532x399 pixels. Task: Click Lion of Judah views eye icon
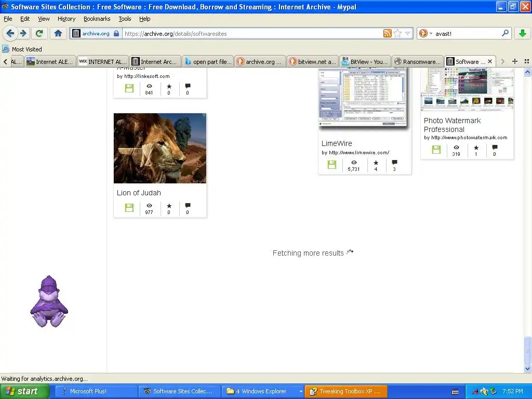coord(149,206)
